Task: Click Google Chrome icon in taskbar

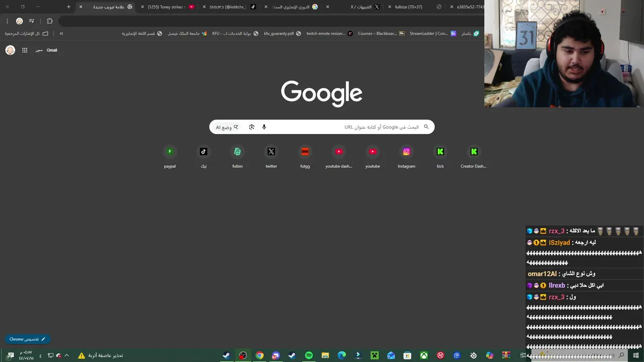Action: (x=260, y=355)
